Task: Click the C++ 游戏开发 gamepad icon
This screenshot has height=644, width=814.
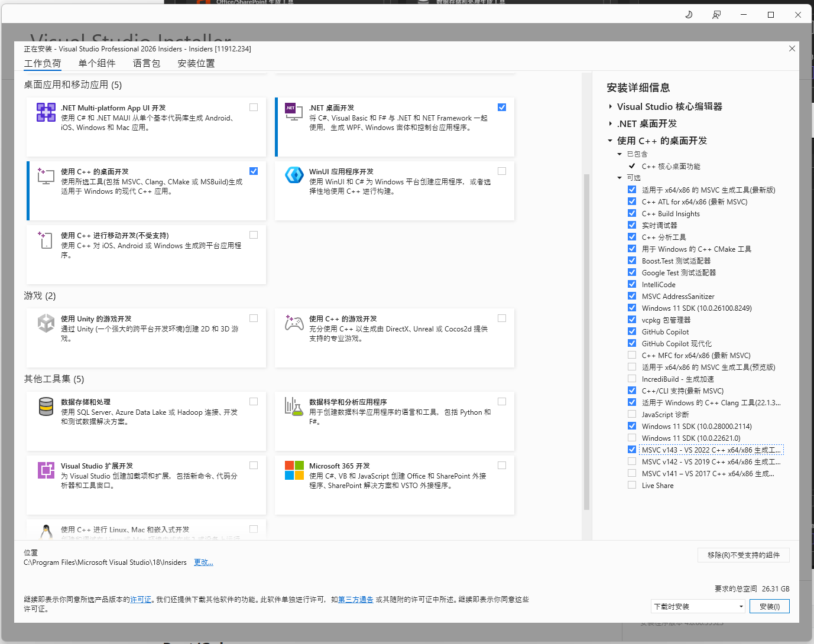Action: point(294,323)
